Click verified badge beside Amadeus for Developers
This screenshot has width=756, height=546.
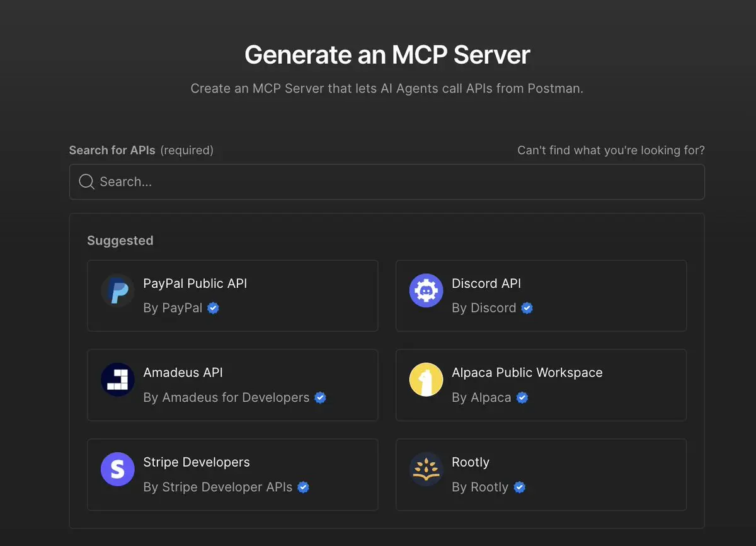(x=320, y=397)
